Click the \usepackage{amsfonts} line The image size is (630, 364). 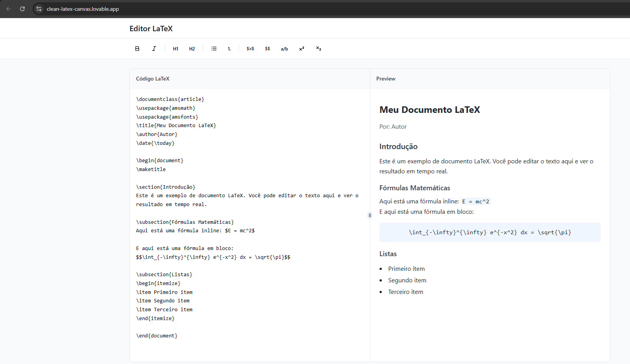tap(167, 117)
